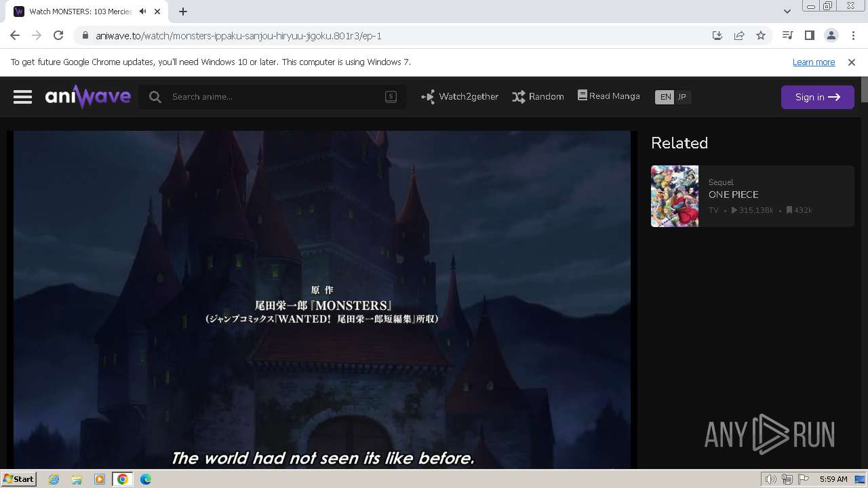868x488 pixels.
Task: Click the Sign in button
Action: (817, 97)
